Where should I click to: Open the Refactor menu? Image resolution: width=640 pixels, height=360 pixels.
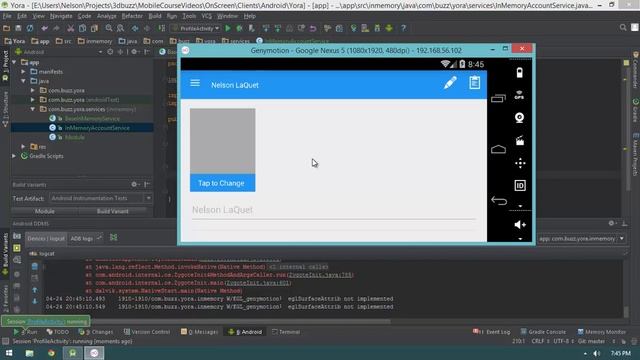click(132, 16)
